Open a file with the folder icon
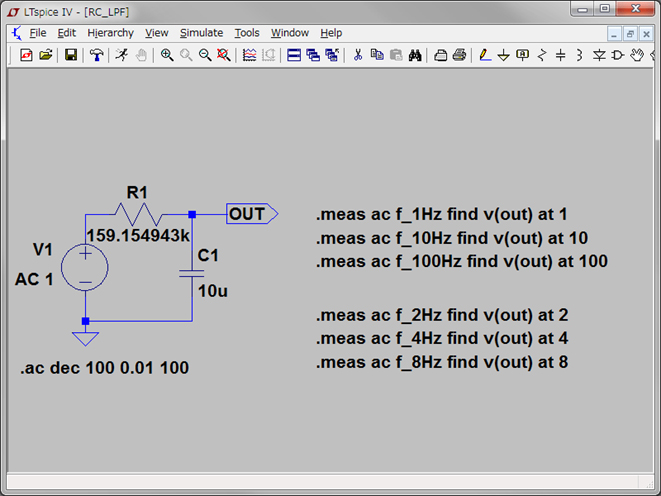This screenshot has height=496, width=661. (x=46, y=55)
